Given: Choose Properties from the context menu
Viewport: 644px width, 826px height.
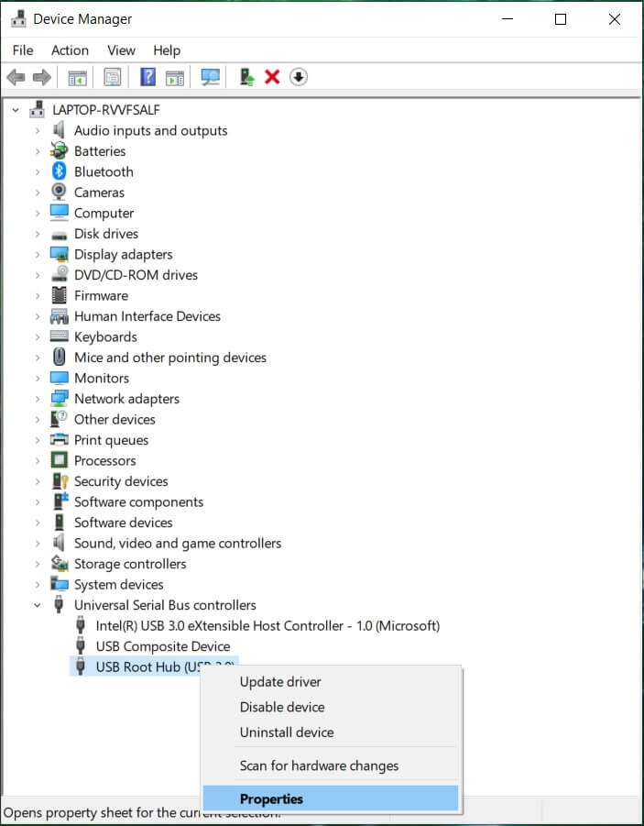Looking at the screenshot, I should [x=271, y=798].
